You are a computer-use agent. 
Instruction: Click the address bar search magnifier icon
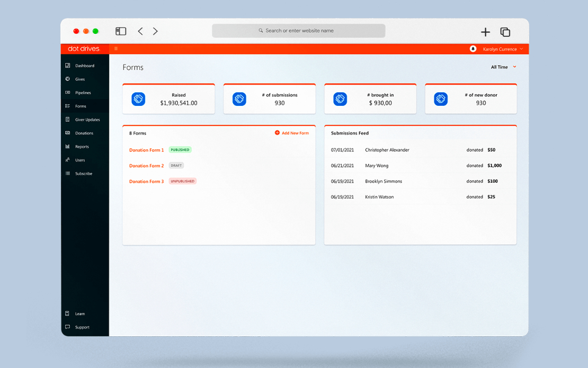click(261, 31)
